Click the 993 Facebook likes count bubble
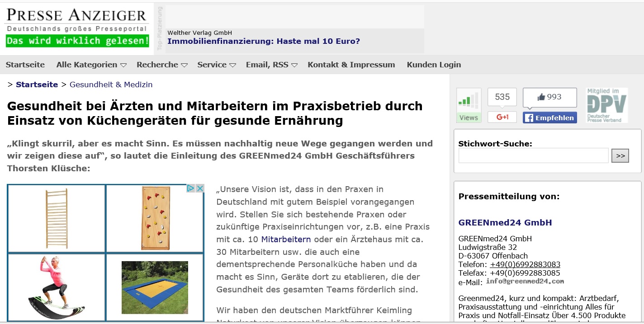Image resolution: width=644 pixels, height=324 pixels. [549, 97]
